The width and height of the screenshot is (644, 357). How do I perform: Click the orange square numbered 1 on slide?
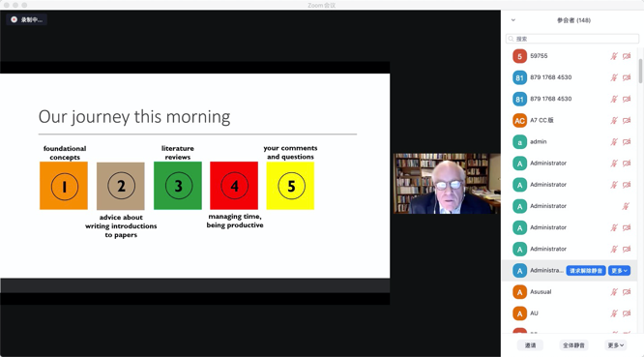pos(64,186)
